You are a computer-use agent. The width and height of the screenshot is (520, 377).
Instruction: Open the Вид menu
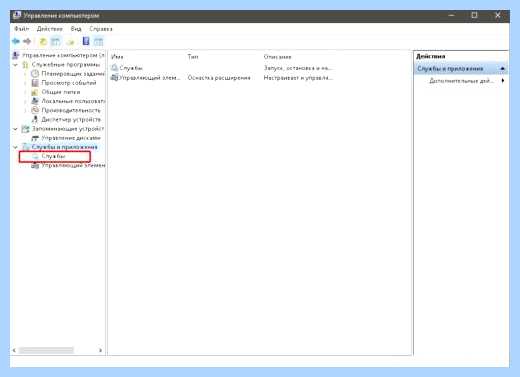[76, 29]
